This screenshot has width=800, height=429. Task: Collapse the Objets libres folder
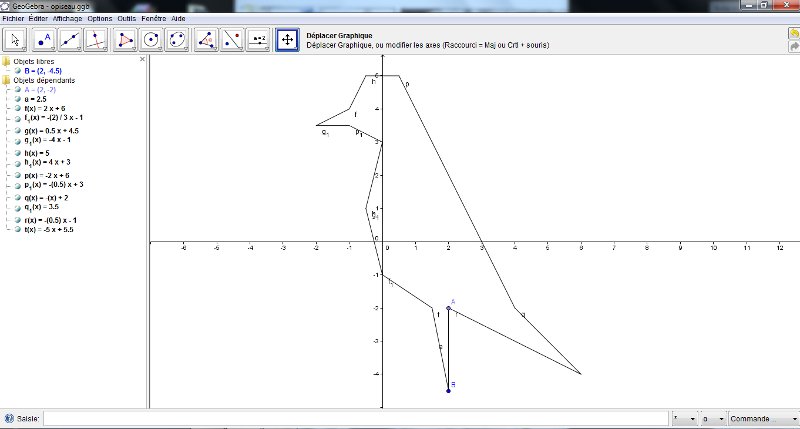point(6,62)
